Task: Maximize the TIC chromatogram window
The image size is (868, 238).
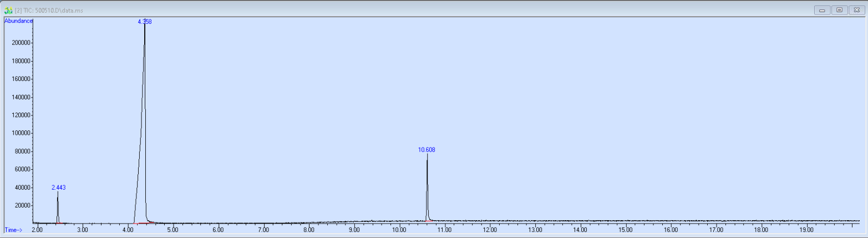Action: point(839,10)
